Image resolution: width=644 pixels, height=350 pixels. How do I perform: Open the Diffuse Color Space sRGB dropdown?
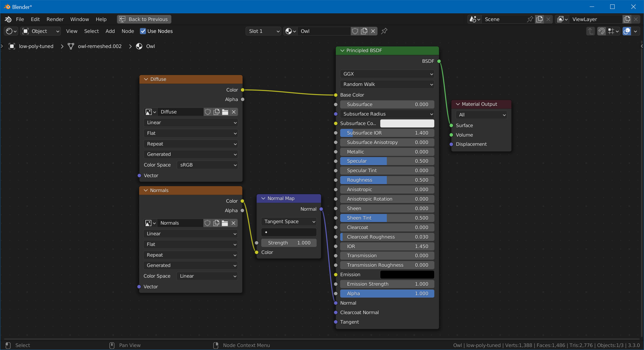[207, 165]
